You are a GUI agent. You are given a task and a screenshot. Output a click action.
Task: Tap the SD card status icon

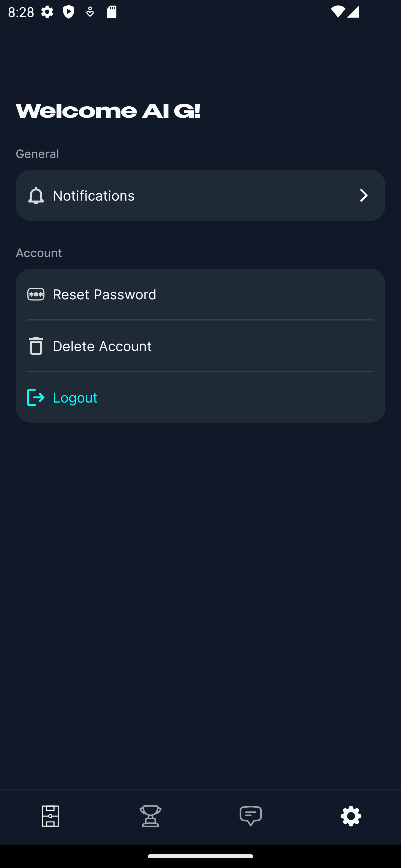click(x=111, y=12)
